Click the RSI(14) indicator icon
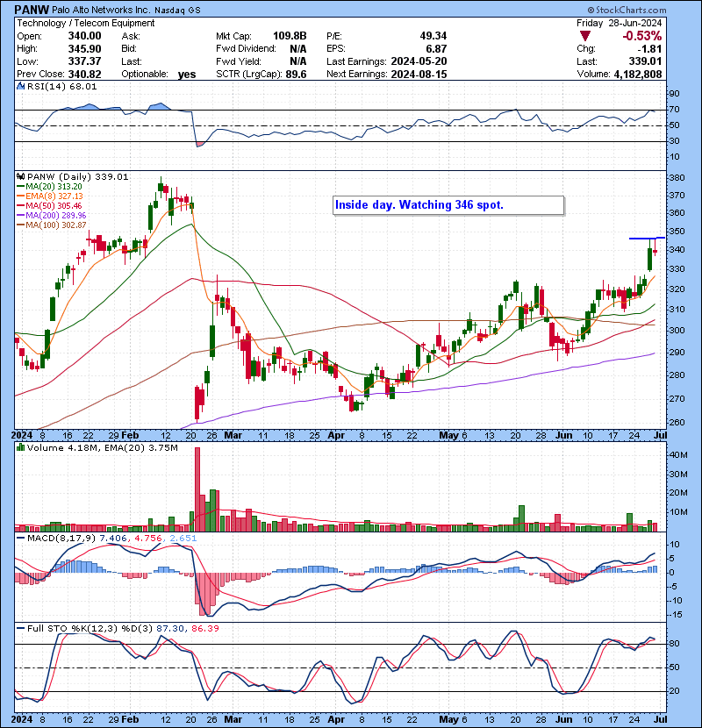Image resolution: width=702 pixels, height=728 pixels. click(x=20, y=86)
